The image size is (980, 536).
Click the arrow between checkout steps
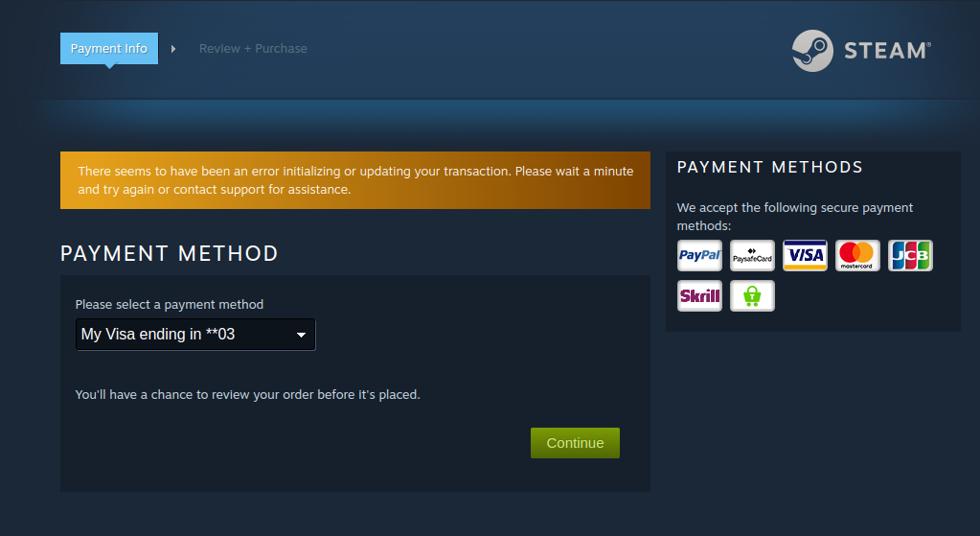pos(173,49)
